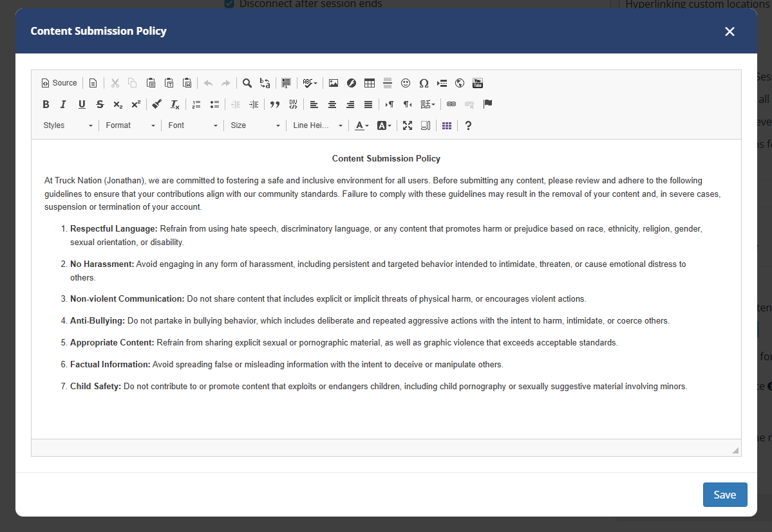
Task: Click the Anchor flag icon
Action: point(487,104)
